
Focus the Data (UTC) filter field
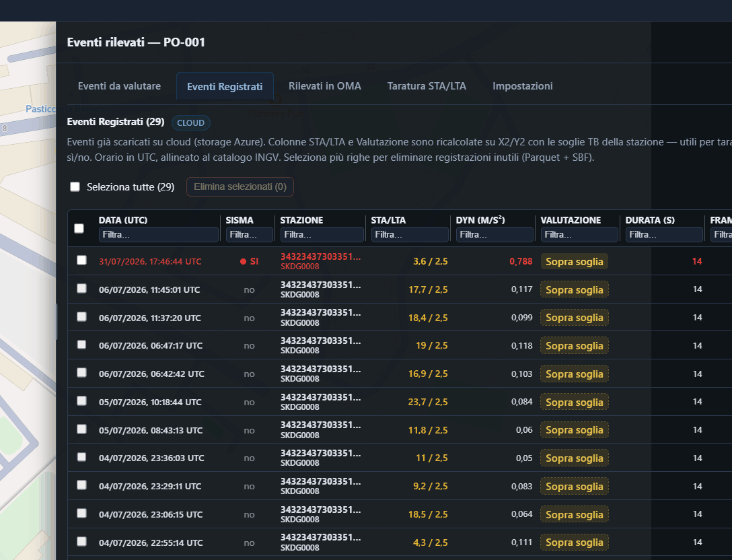[x=159, y=234]
